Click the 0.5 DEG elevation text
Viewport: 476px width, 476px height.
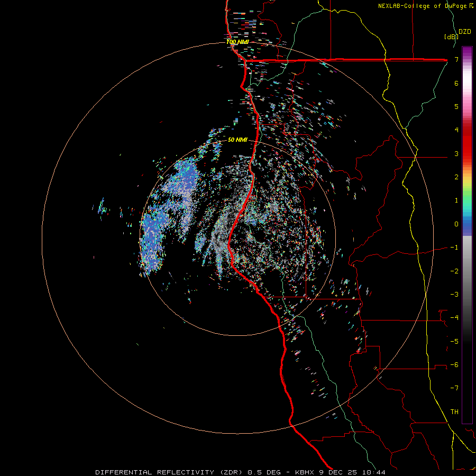pyautogui.click(x=265, y=472)
